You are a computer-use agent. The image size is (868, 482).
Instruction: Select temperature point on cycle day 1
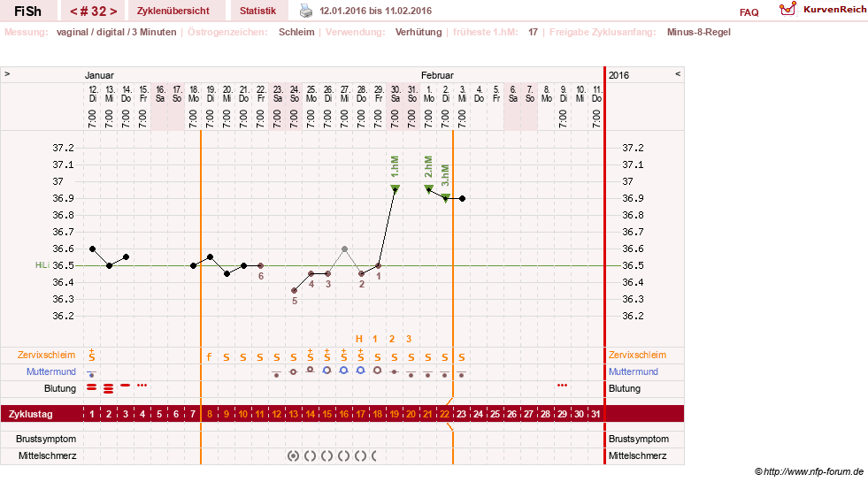92,249
